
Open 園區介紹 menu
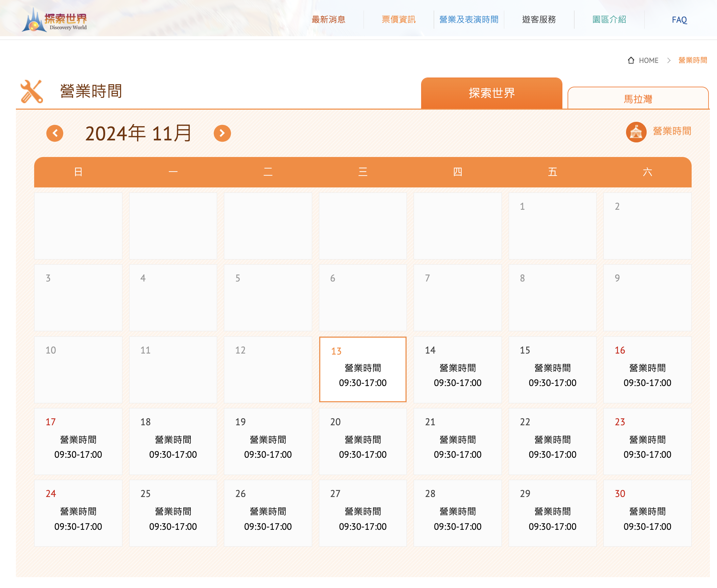tap(609, 20)
